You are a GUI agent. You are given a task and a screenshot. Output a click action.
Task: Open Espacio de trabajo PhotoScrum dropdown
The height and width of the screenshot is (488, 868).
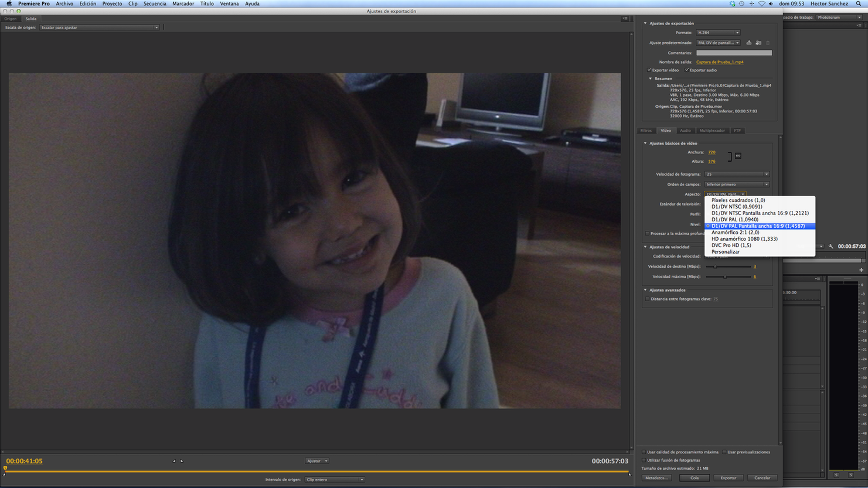click(839, 18)
